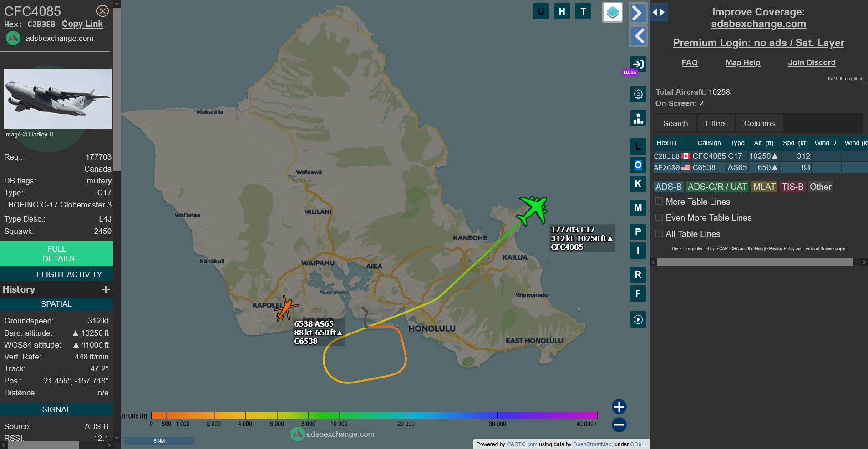Open Premium Login link

(758, 43)
